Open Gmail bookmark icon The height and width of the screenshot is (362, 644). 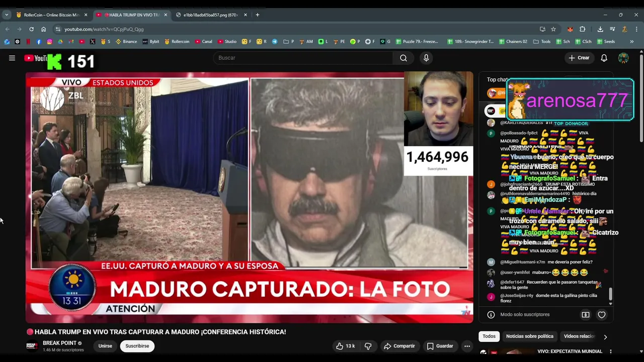pyautogui.click(x=71, y=42)
